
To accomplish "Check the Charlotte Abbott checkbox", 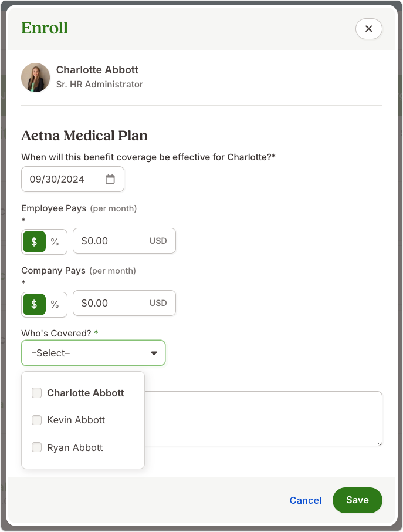I will [36, 393].
